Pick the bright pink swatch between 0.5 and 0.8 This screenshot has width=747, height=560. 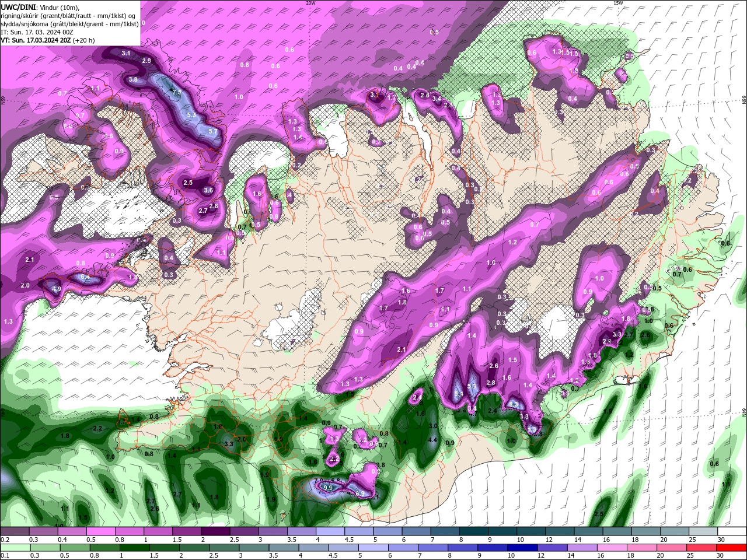tap(102, 531)
